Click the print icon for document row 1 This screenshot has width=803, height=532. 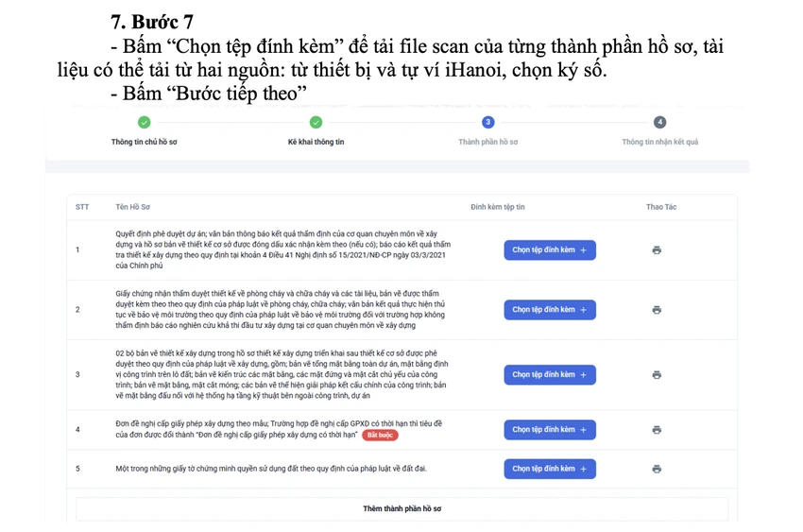657,249
